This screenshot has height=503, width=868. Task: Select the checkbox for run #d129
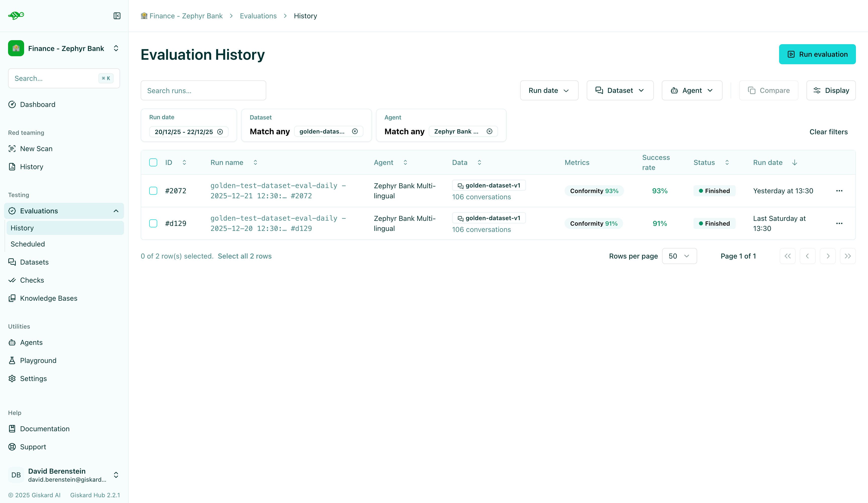(x=153, y=223)
